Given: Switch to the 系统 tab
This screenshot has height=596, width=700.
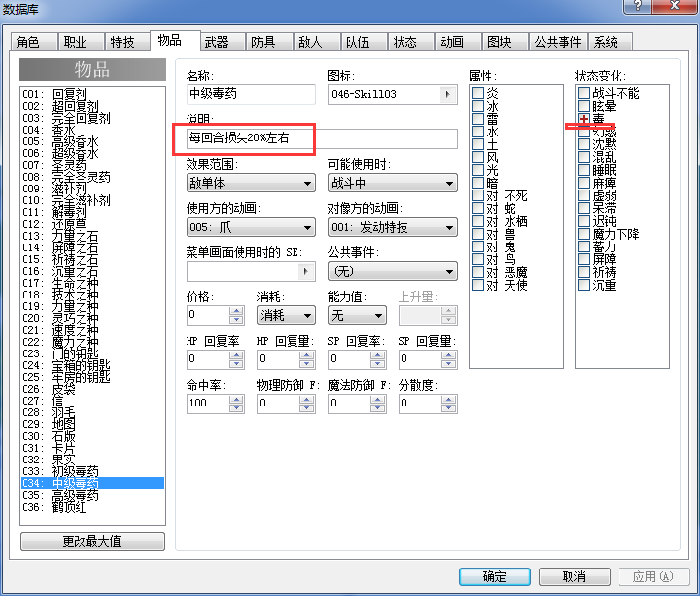Looking at the screenshot, I should (611, 42).
